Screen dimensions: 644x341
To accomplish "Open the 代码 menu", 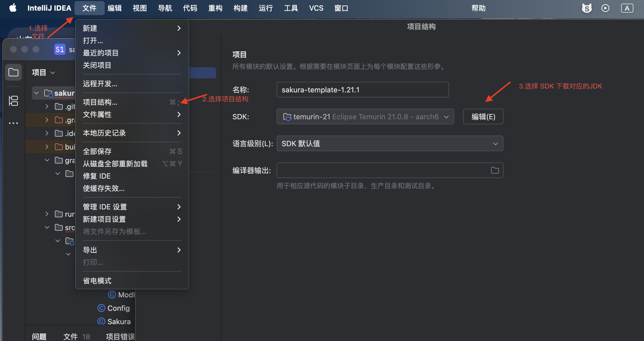I will pyautogui.click(x=190, y=8).
